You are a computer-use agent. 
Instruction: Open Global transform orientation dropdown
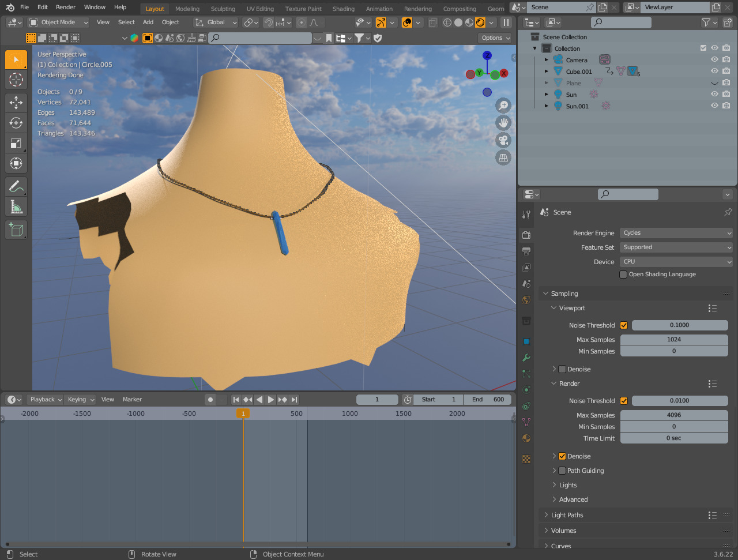point(216,22)
